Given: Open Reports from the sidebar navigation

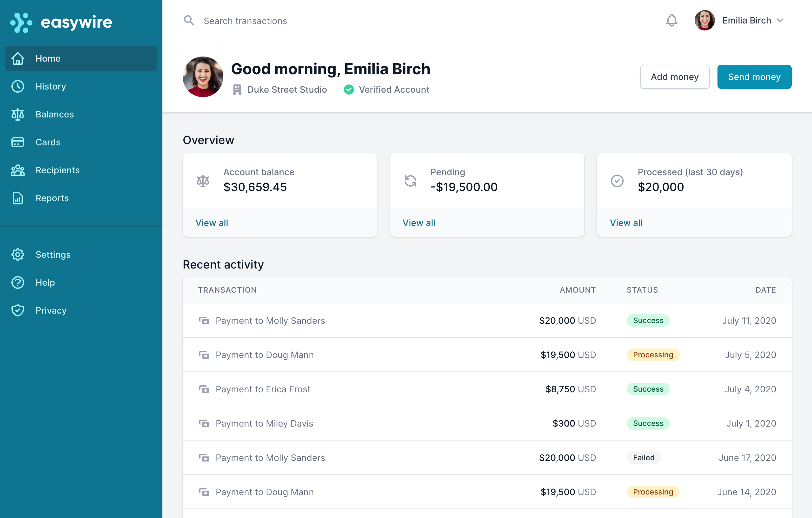Looking at the screenshot, I should 52,198.
